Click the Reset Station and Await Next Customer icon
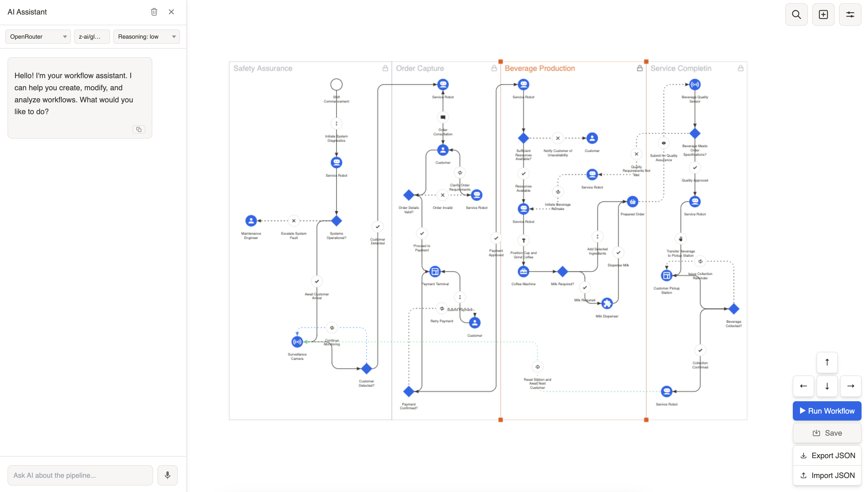This screenshot has width=868, height=492. [537, 367]
